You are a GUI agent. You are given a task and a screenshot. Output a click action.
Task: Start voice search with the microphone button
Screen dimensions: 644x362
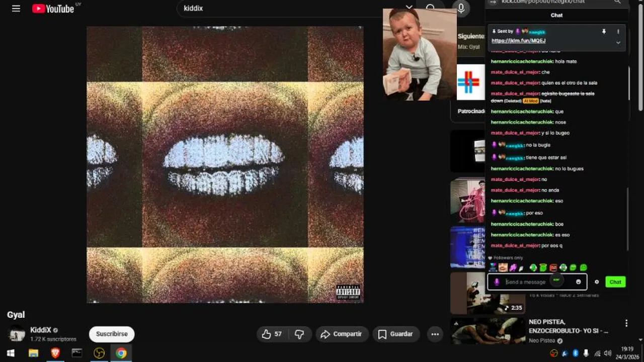pyautogui.click(x=460, y=9)
